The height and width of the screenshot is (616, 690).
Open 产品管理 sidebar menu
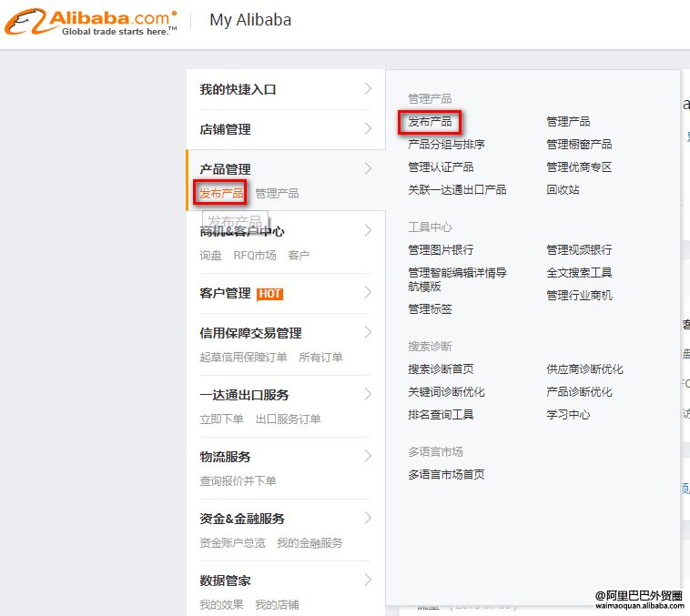[225, 169]
